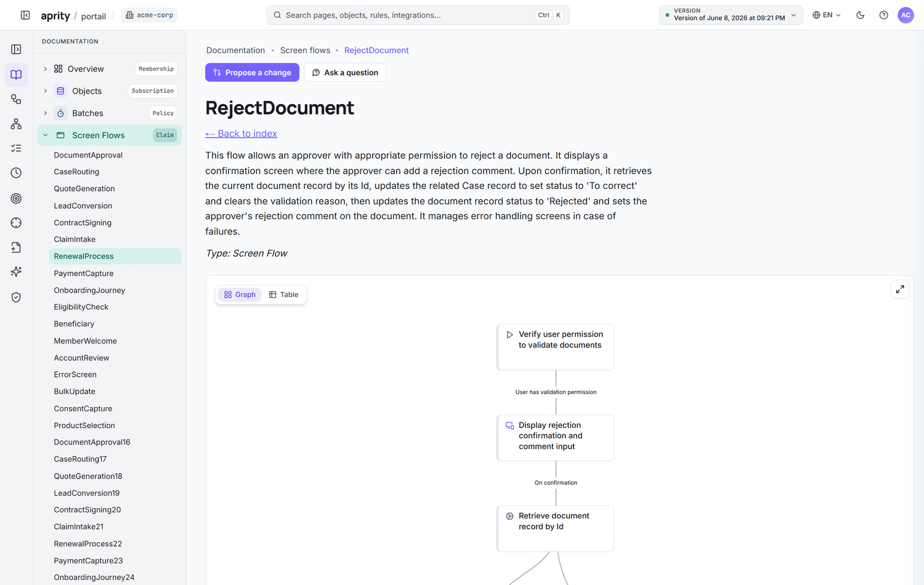Click the screen icon on Display rejection node
Screen dimensions: 924x585
point(509,426)
